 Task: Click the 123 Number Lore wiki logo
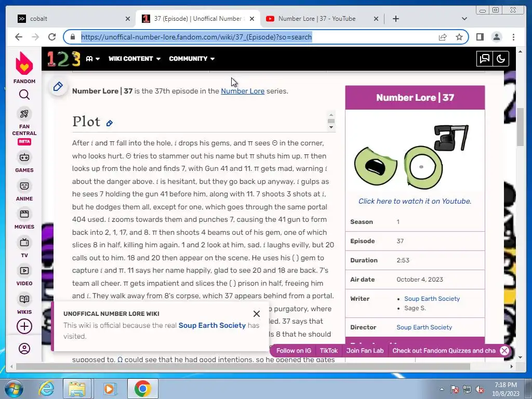click(x=64, y=59)
